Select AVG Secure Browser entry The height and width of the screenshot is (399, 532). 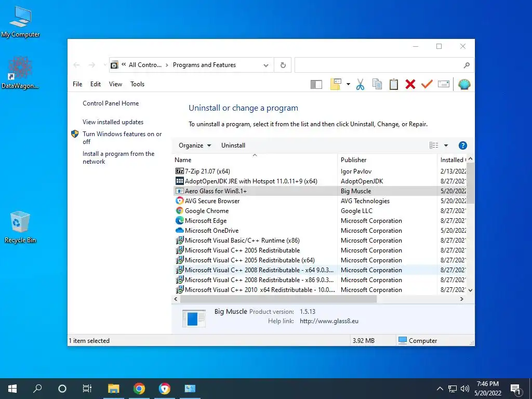click(319, 201)
